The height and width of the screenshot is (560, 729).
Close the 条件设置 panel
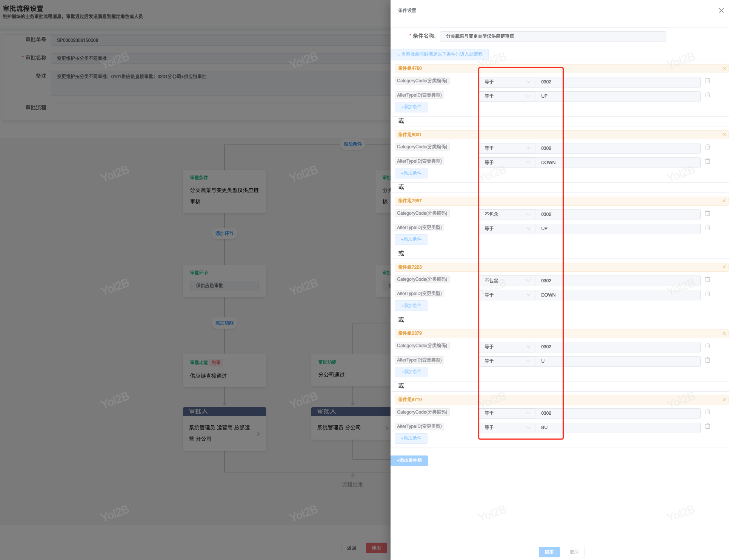tap(721, 11)
